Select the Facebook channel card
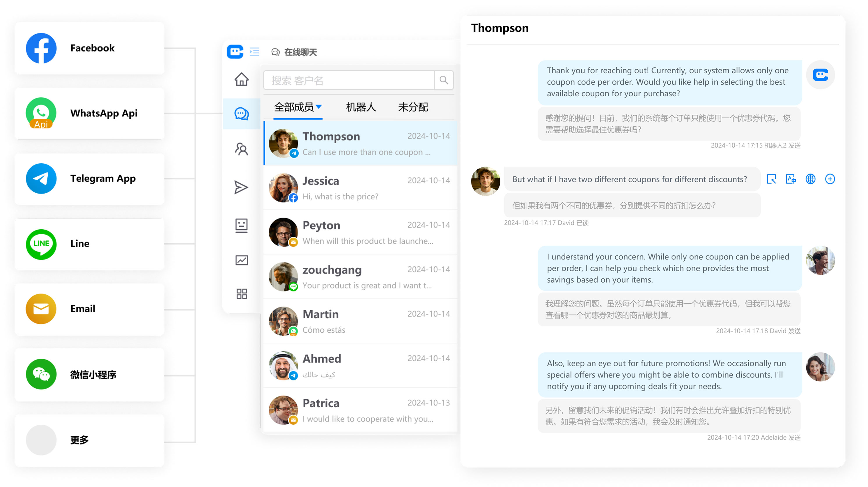Viewport: 868px width, 487px height. point(90,48)
